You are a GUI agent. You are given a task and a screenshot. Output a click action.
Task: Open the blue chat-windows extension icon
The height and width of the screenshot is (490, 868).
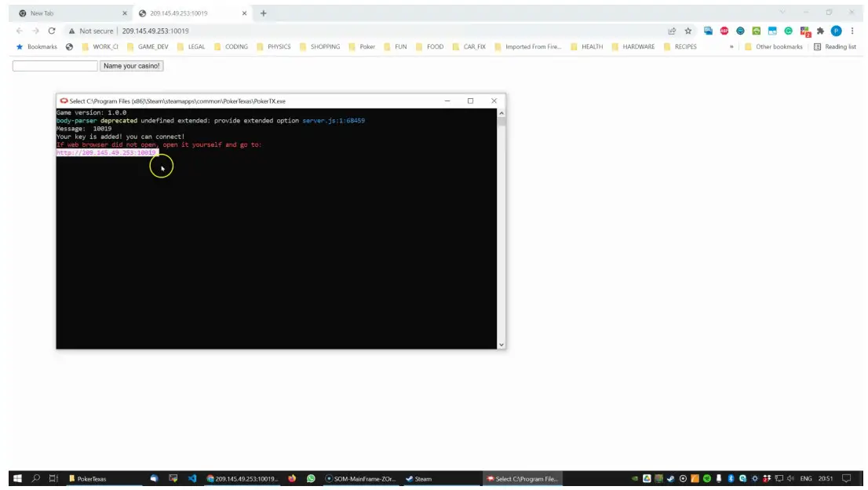(x=708, y=31)
